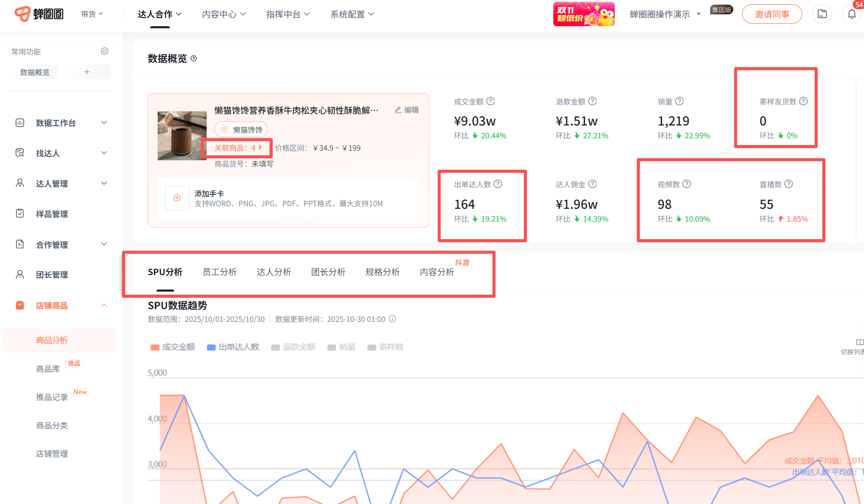The height and width of the screenshot is (504, 864).
Task: Open the 关联商品: 4 link
Action: pos(238,148)
